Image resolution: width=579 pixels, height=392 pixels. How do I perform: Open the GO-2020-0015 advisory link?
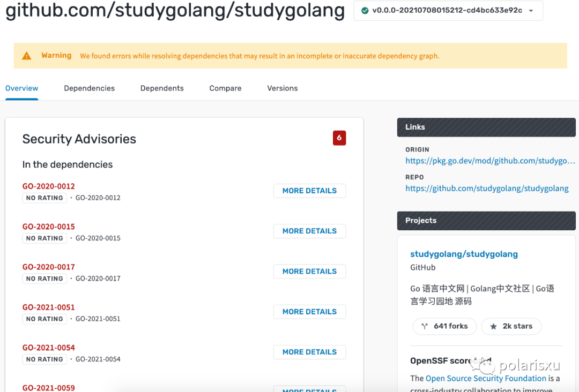(48, 227)
